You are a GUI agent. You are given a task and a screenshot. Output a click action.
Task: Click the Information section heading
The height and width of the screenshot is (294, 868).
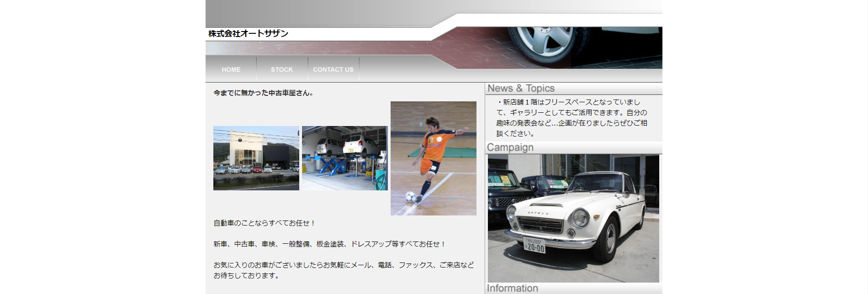click(x=513, y=288)
